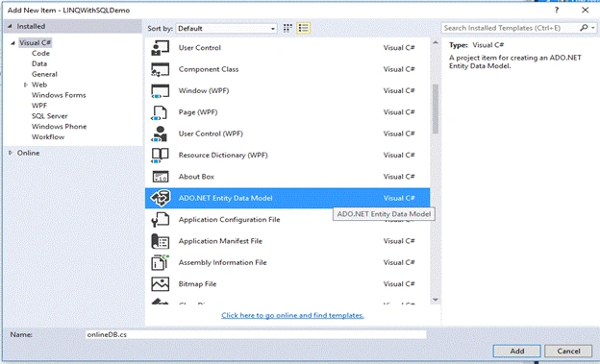Image resolution: width=600 pixels, height=364 pixels.
Task: Click the Resource Dictionary (WPF) icon
Action: (160, 156)
